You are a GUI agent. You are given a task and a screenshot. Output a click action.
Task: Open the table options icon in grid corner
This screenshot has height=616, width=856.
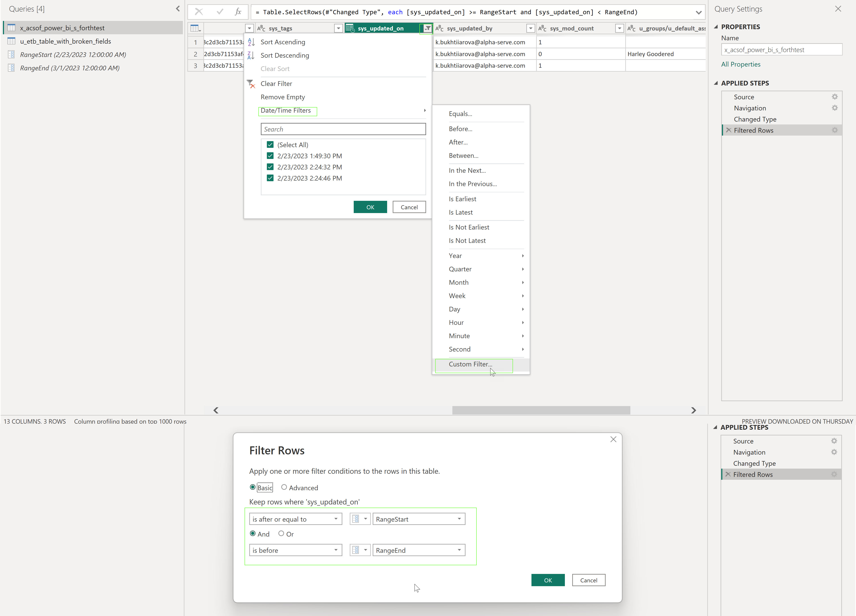196,28
